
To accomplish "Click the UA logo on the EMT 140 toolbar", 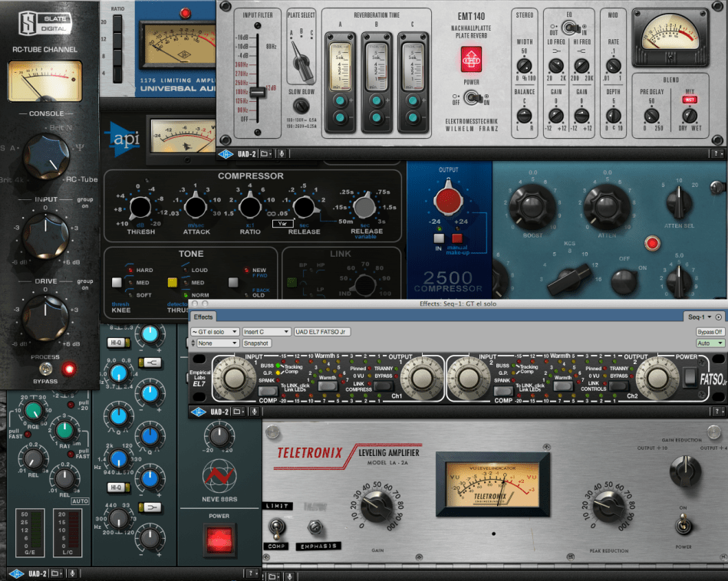I will [226, 154].
